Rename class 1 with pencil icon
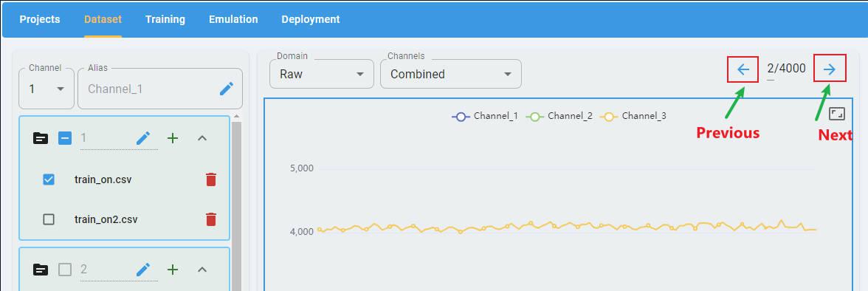 point(143,138)
